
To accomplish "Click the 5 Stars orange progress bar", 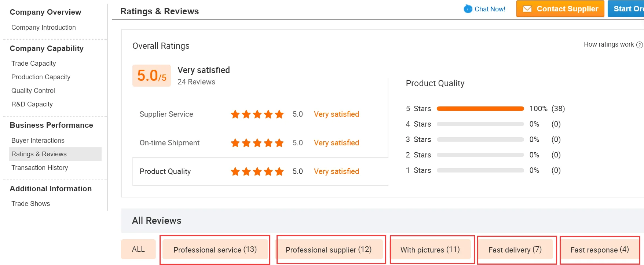I will point(480,109).
